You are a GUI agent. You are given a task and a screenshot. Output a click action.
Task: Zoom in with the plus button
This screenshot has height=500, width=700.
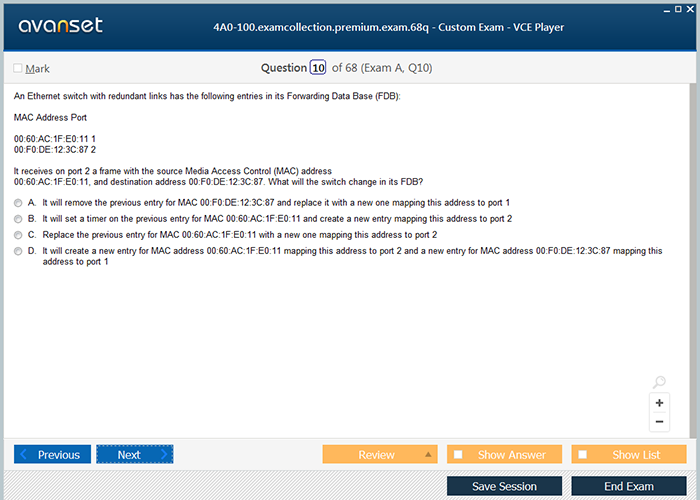coord(659,403)
